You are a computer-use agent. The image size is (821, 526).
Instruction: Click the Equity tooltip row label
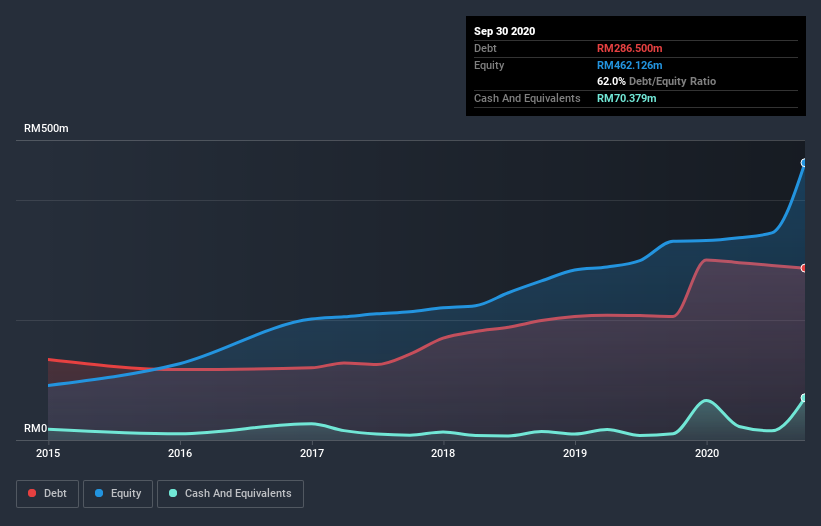[x=489, y=65]
